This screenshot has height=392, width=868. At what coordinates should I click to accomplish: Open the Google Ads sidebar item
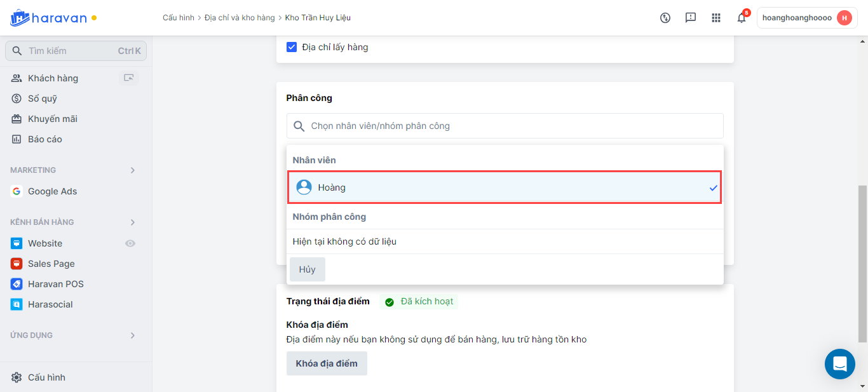pyautogui.click(x=52, y=191)
